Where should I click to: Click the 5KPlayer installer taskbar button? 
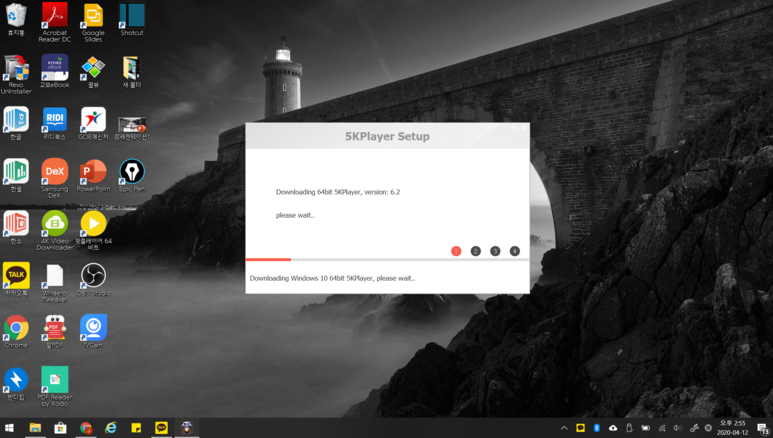(x=187, y=428)
